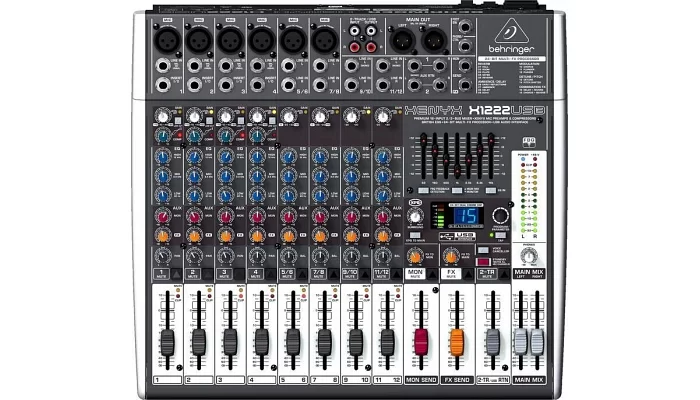Click the FX TO MAIN orange knob
This screenshot has height=400, width=700.
(451, 256)
